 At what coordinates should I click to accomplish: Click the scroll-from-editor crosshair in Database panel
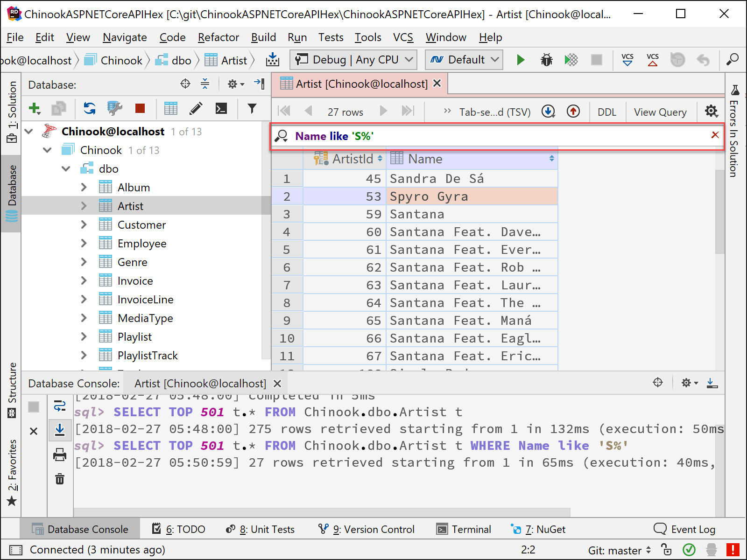185,84
